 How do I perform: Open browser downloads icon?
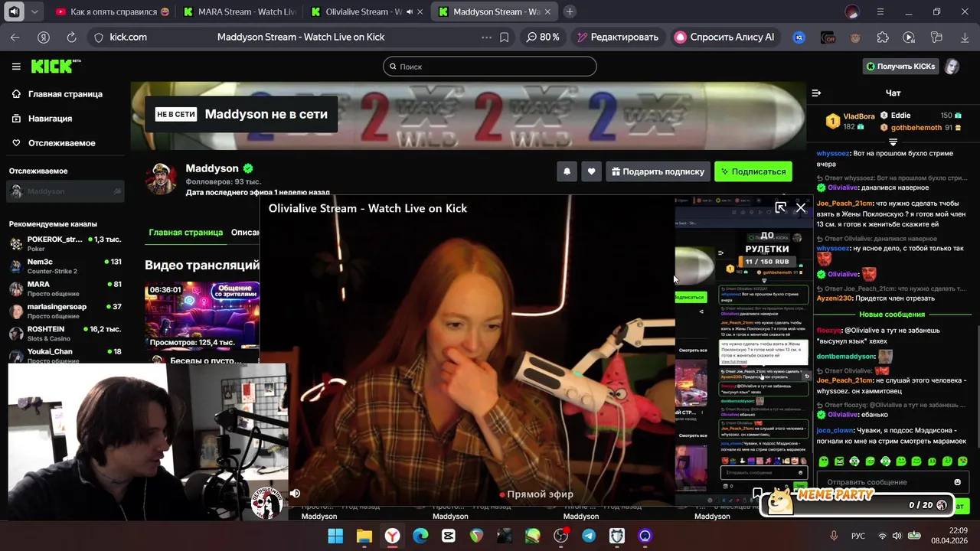(x=963, y=37)
